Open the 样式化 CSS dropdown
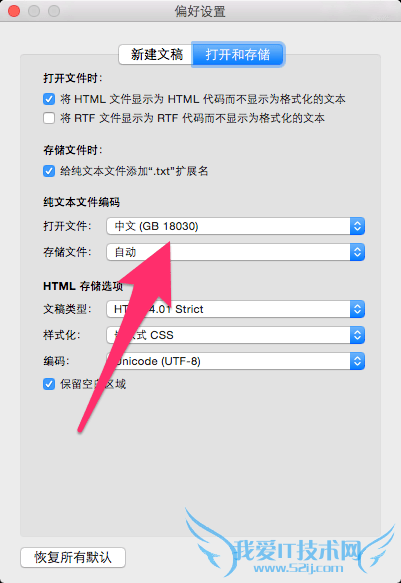401x583 pixels. (x=236, y=335)
